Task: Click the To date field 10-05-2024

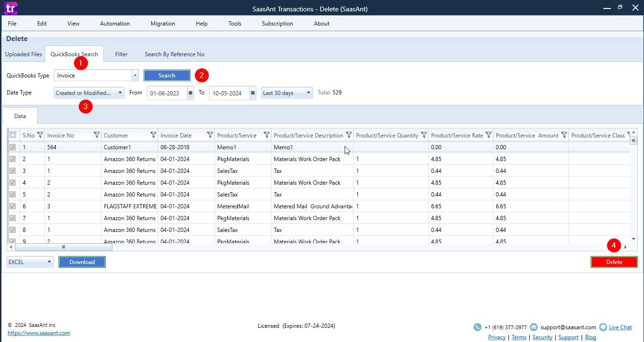Action: pyautogui.click(x=229, y=93)
